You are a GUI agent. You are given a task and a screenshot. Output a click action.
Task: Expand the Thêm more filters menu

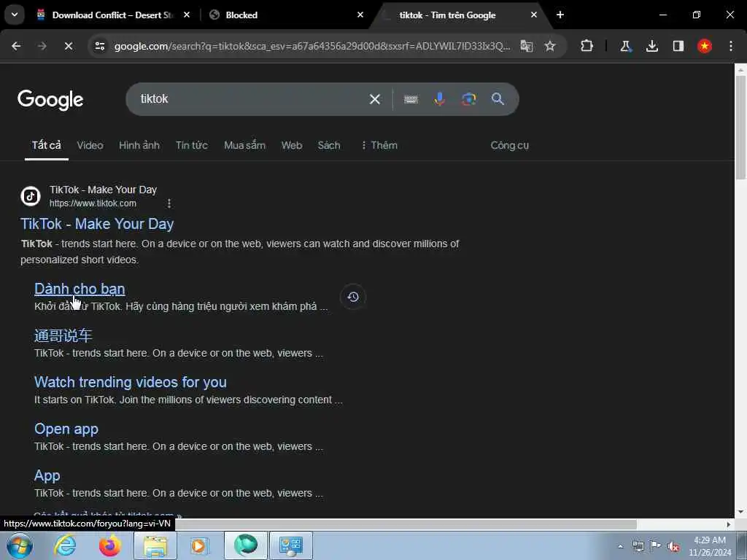(379, 145)
